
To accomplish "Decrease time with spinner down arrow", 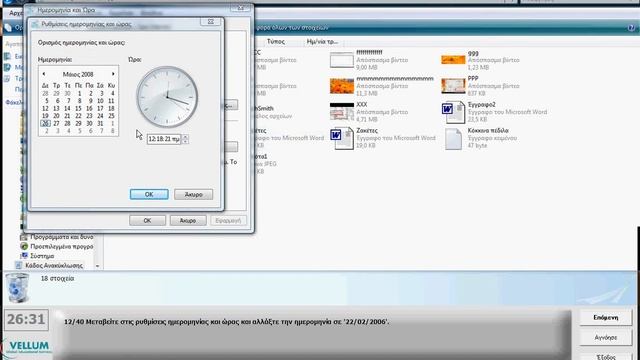I will (185, 142).
